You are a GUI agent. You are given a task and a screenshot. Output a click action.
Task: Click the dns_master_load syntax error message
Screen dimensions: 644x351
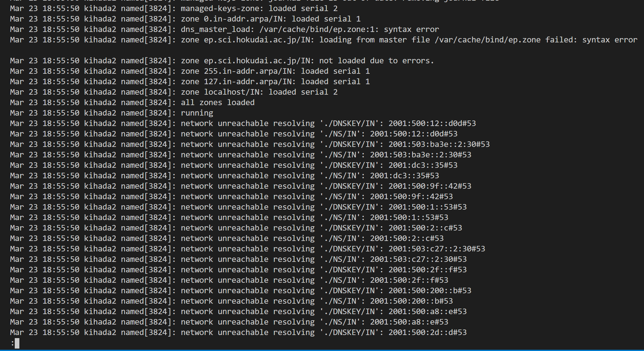[x=310, y=29]
